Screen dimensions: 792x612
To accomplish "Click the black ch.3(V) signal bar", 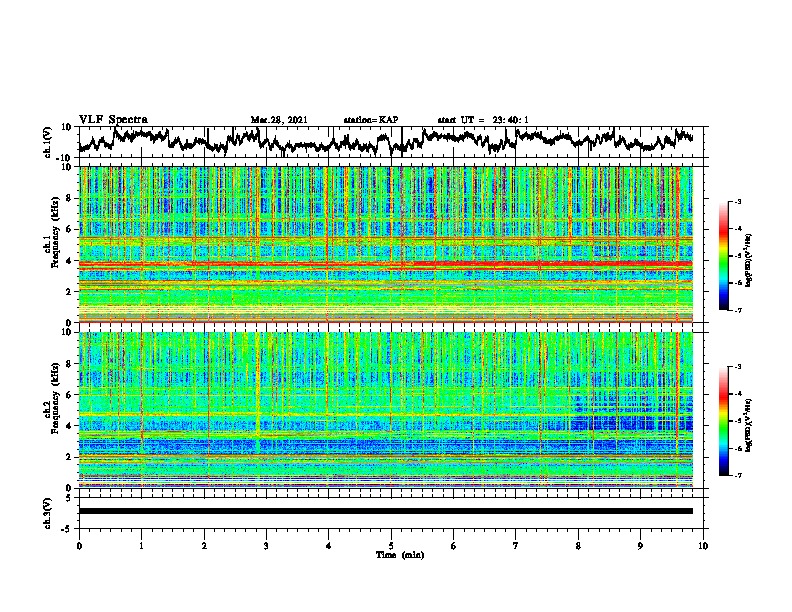I will click(x=386, y=511).
